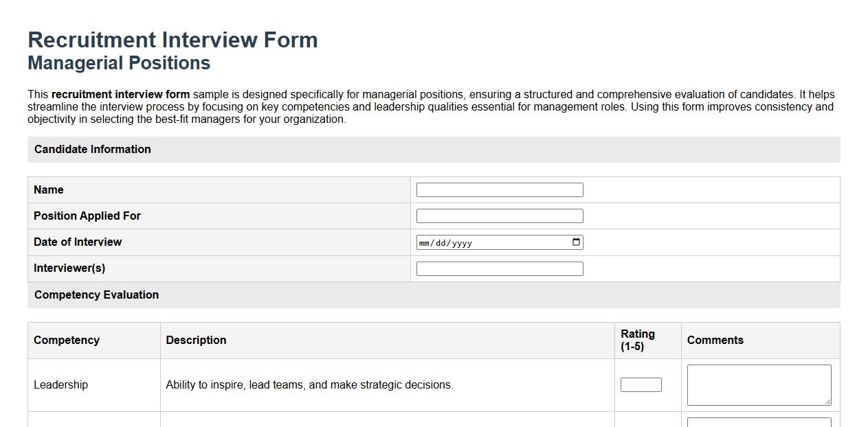Click the Leadership comments text area

click(x=759, y=384)
